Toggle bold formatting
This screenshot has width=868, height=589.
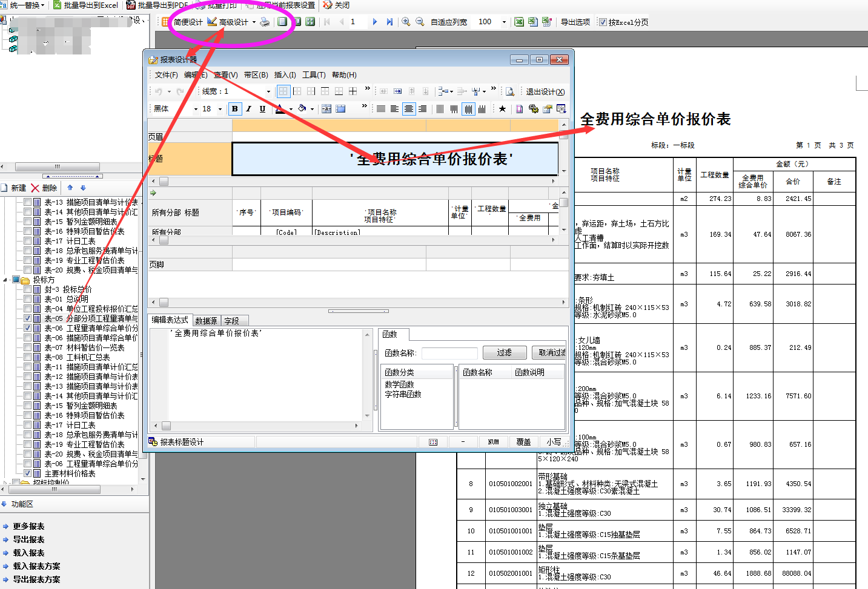[x=235, y=109]
